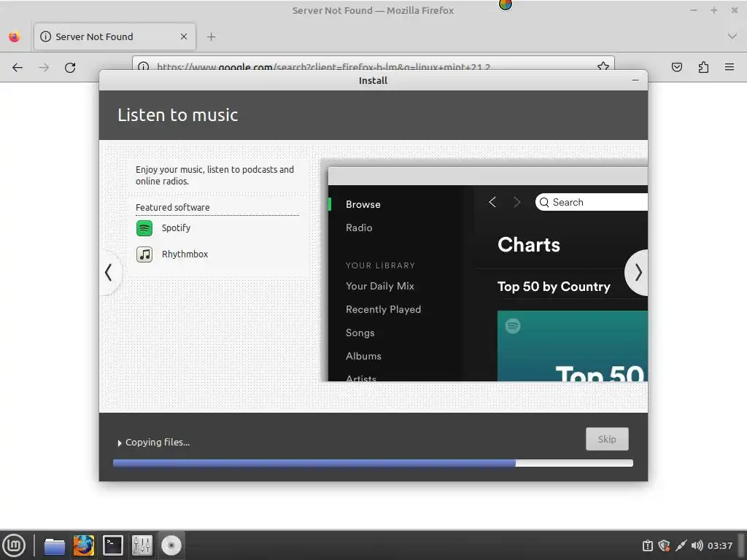Open mixer settings taskbar icon

pos(142,545)
